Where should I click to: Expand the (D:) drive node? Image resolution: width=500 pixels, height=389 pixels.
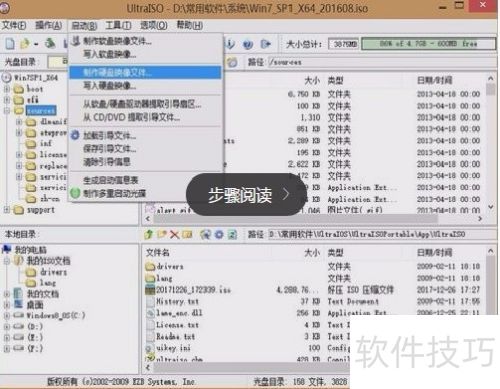tap(7, 326)
